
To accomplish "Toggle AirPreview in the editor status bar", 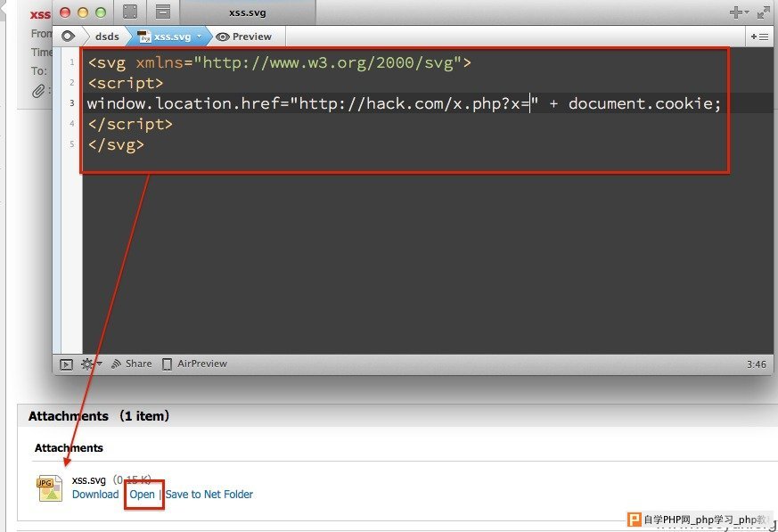I will (195, 364).
